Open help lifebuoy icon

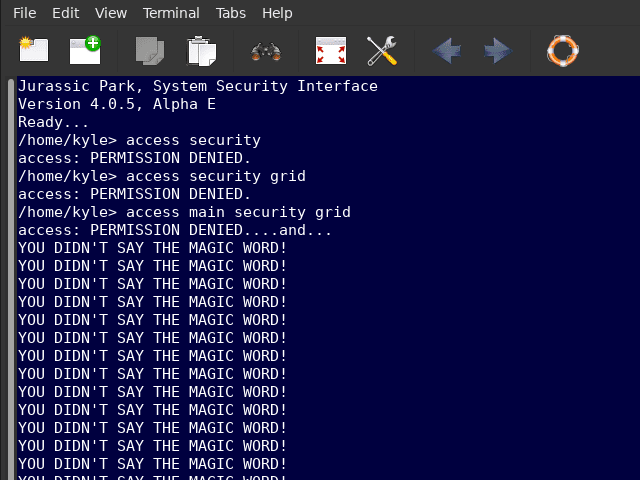coord(562,51)
